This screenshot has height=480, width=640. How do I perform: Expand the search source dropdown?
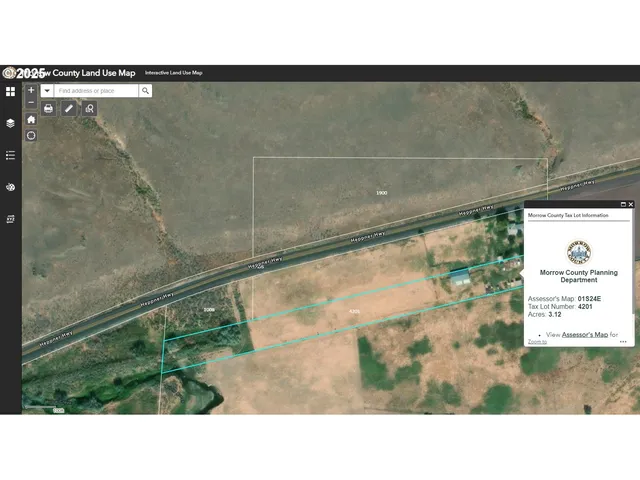[48, 91]
